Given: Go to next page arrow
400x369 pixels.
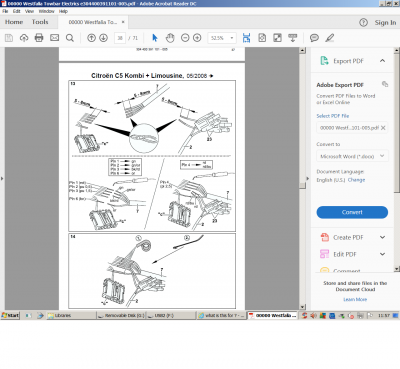Looking at the screenshot, I should 103,38.
